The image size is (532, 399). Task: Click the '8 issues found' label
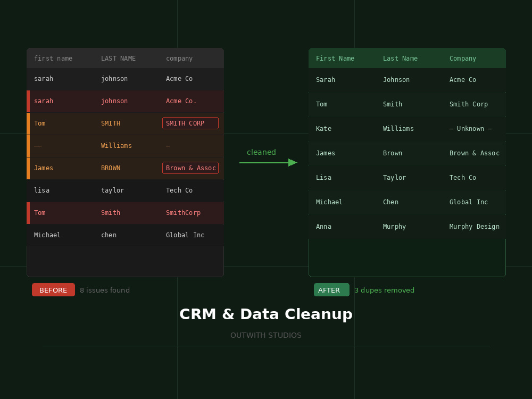pyautogui.click(x=105, y=290)
